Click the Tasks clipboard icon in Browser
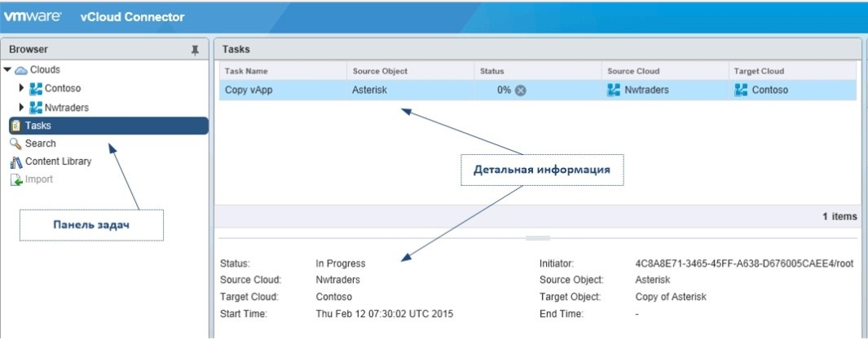The height and width of the screenshot is (340, 868). pyautogui.click(x=15, y=126)
